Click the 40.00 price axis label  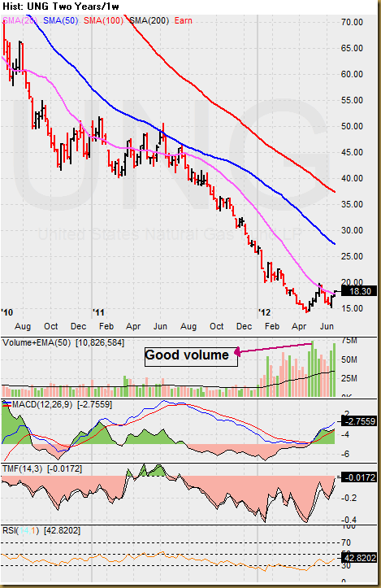(352, 178)
